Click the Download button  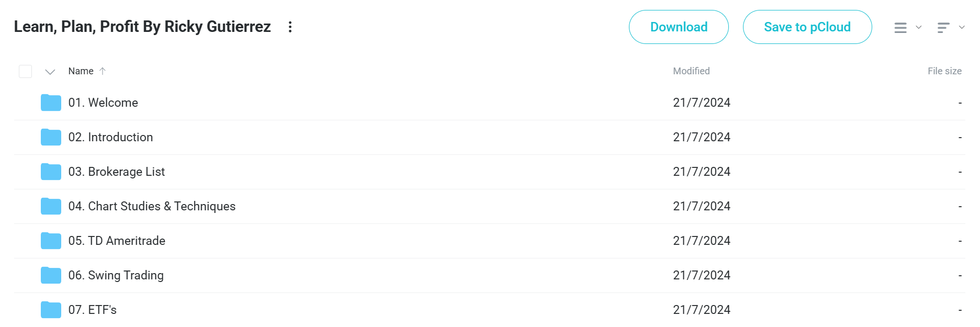679,27
